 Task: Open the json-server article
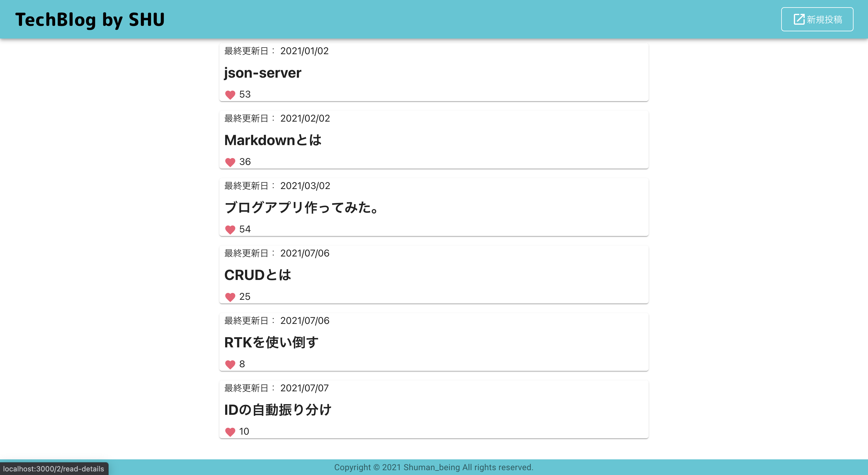263,73
